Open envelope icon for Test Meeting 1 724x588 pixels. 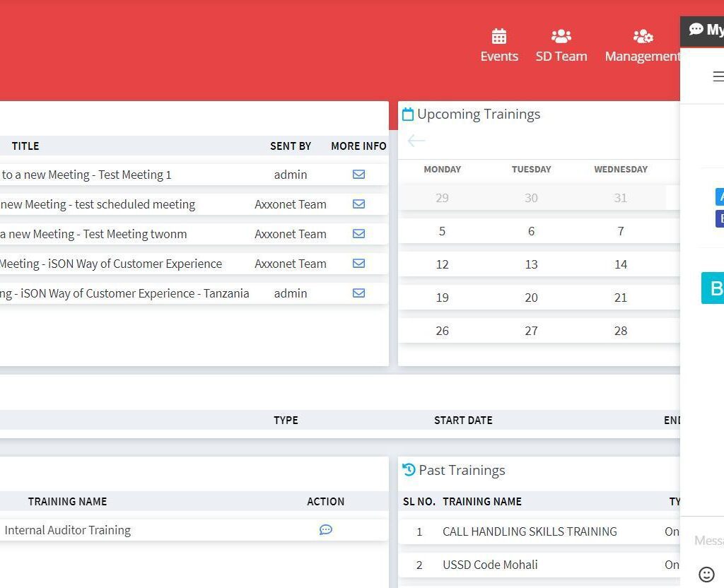358,175
